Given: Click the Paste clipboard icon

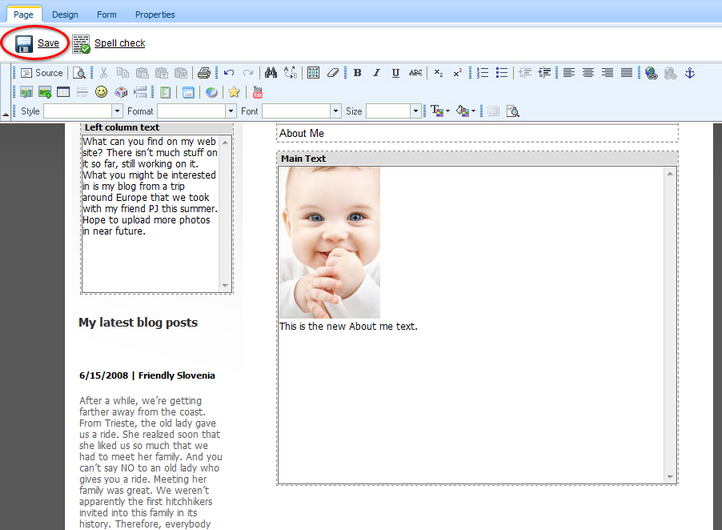Looking at the screenshot, I should pos(142,73).
